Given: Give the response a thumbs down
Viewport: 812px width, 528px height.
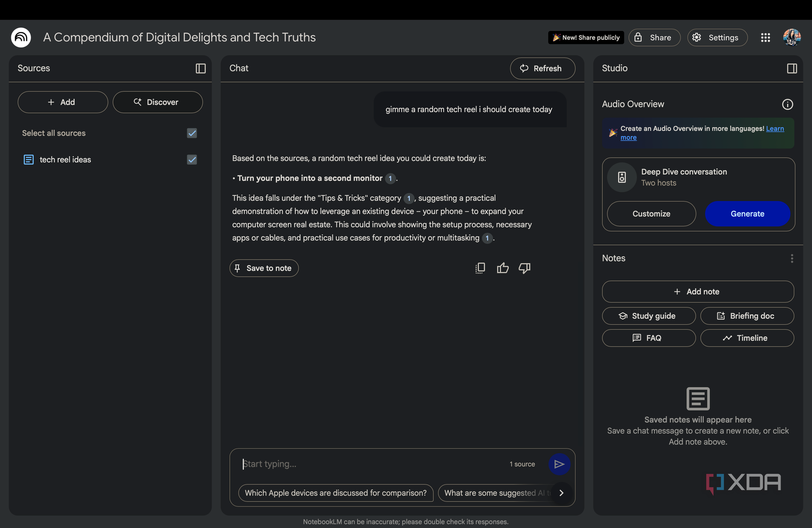Looking at the screenshot, I should [x=525, y=268].
